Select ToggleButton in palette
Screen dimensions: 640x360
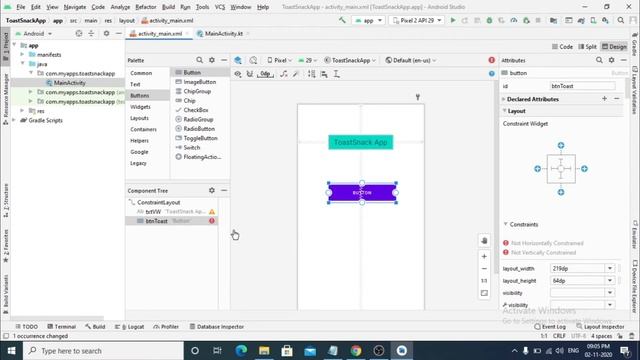coord(200,138)
